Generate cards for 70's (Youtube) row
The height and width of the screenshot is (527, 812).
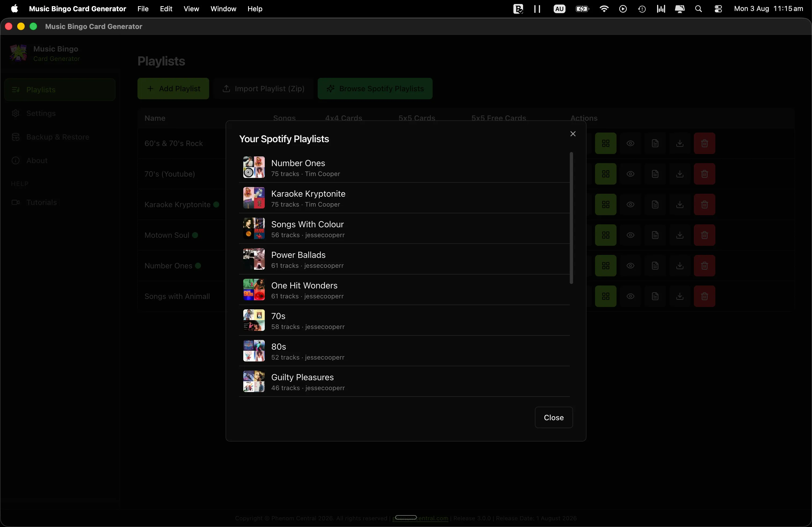tap(606, 174)
